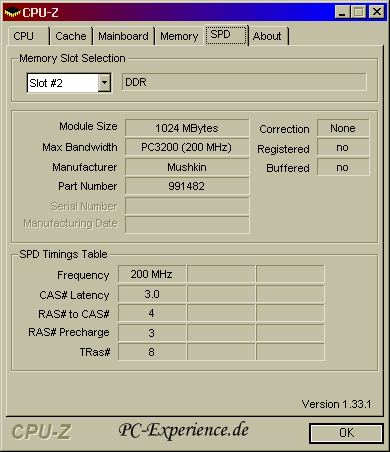Click the Frequency label in timings table
This screenshot has width=390, height=452.
pyautogui.click(x=83, y=275)
